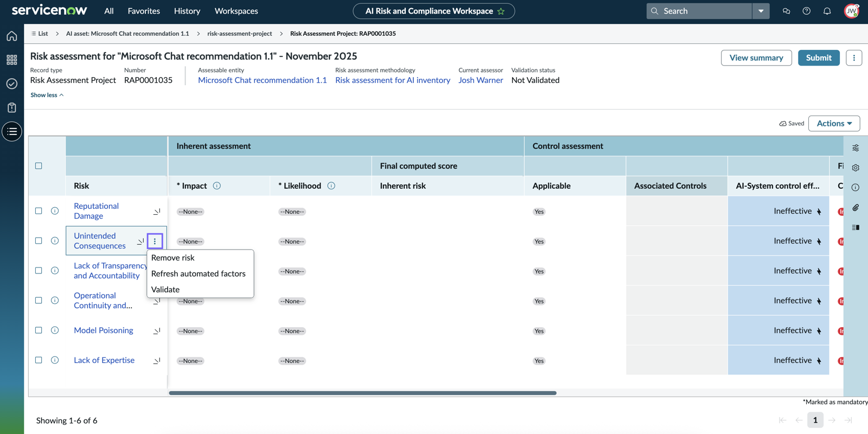Open the Josh Warner assessor link
The image size is (868, 434).
[x=481, y=80]
